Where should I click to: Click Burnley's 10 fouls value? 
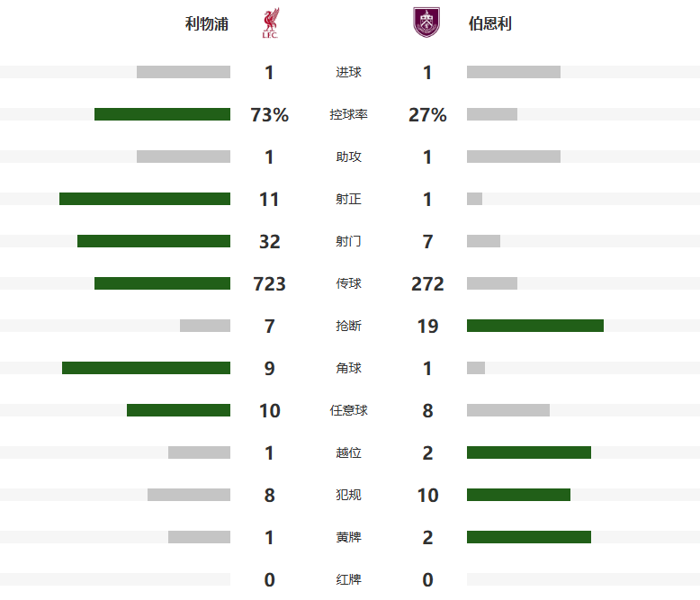427,496
